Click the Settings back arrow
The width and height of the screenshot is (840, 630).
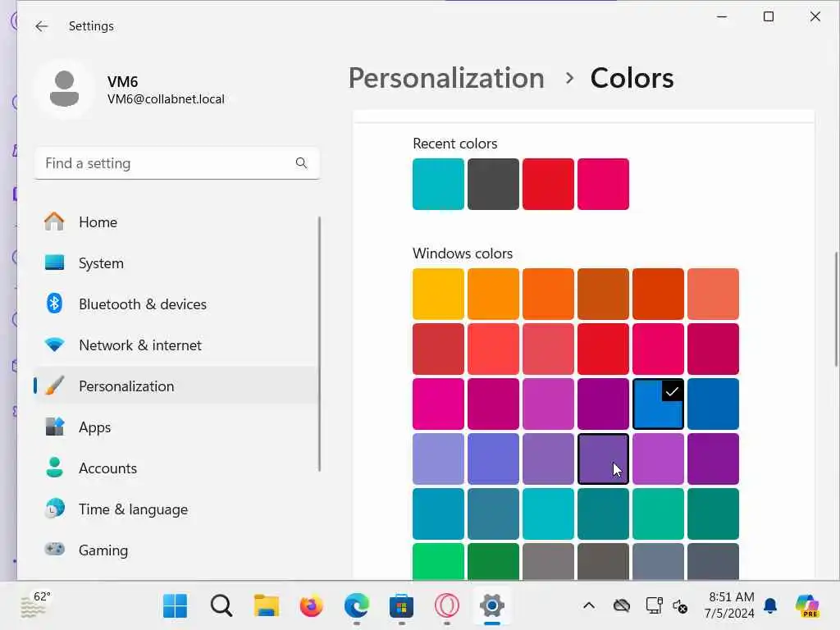click(41, 26)
